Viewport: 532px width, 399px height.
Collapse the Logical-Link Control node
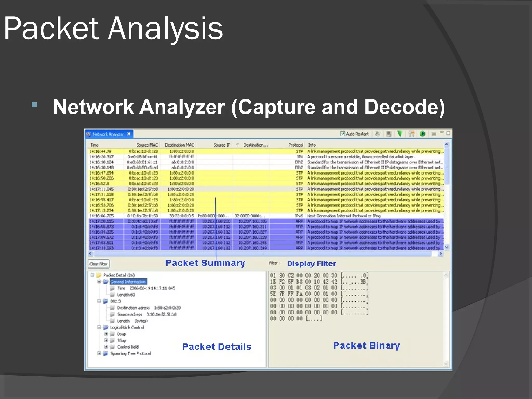[99, 327]
